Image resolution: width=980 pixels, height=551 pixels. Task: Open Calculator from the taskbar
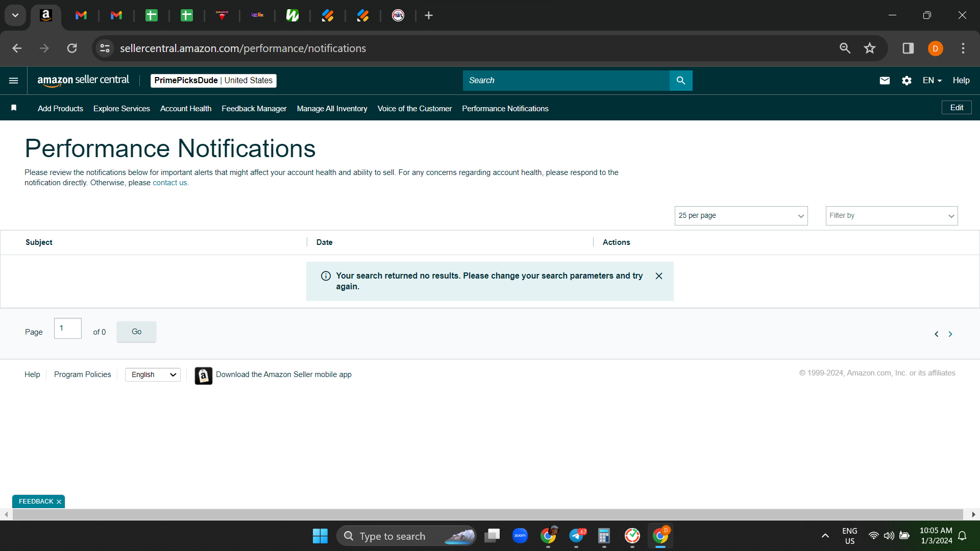604,536
